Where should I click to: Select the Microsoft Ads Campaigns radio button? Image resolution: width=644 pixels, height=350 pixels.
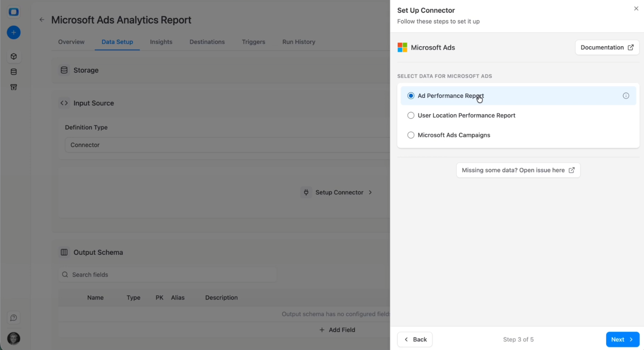coord(411,135)
